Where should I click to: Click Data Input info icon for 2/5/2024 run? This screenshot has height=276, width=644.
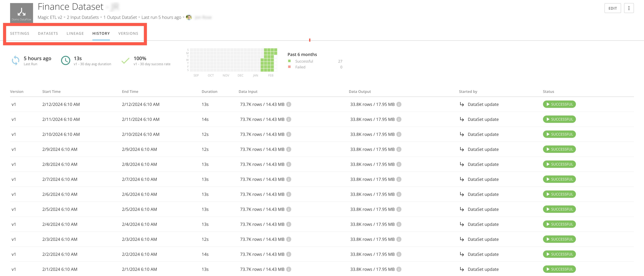coord(289,209)
